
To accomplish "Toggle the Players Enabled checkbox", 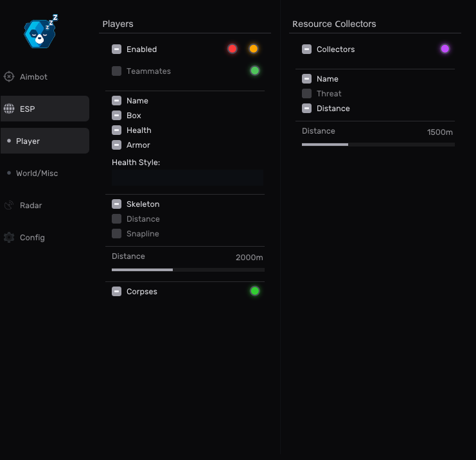I will pos(116,49).
